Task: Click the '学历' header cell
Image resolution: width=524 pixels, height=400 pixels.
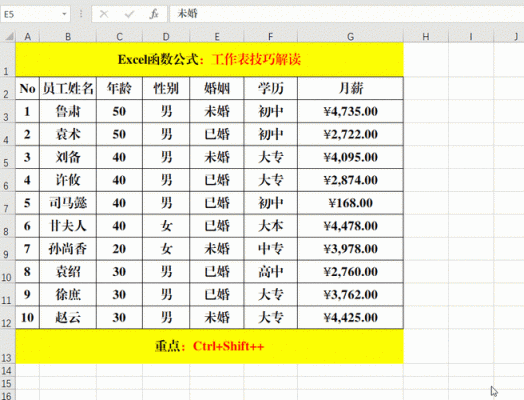Action: pyautogui.click(x=271, y=88)
